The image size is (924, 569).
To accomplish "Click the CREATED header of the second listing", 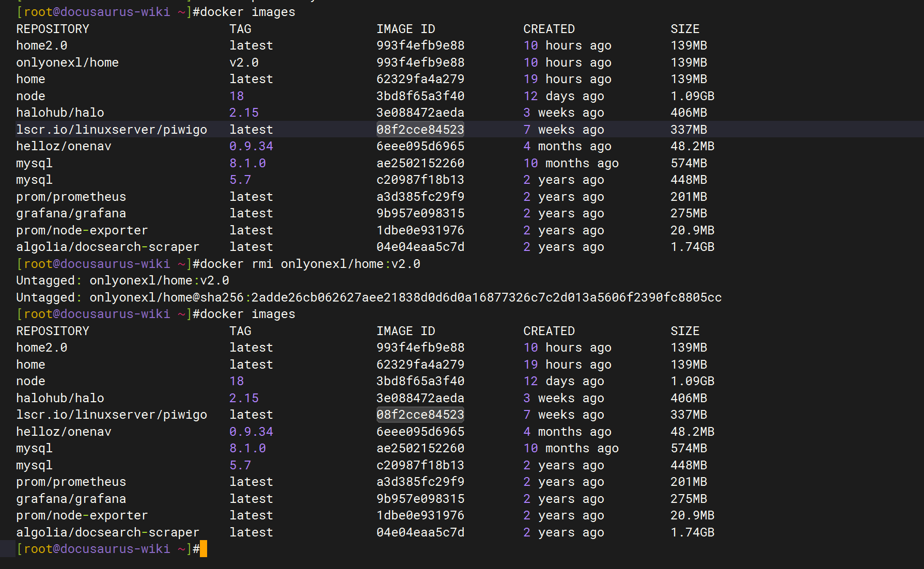I will click(x=549, y=331).
